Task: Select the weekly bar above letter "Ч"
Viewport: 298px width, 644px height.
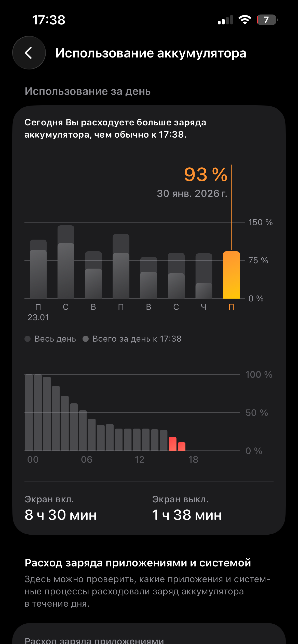Action: [204, 276]
